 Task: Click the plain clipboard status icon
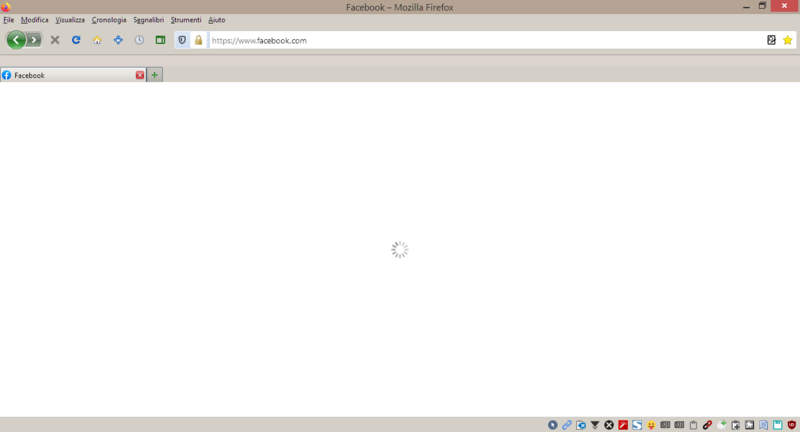tap(693, 425)
